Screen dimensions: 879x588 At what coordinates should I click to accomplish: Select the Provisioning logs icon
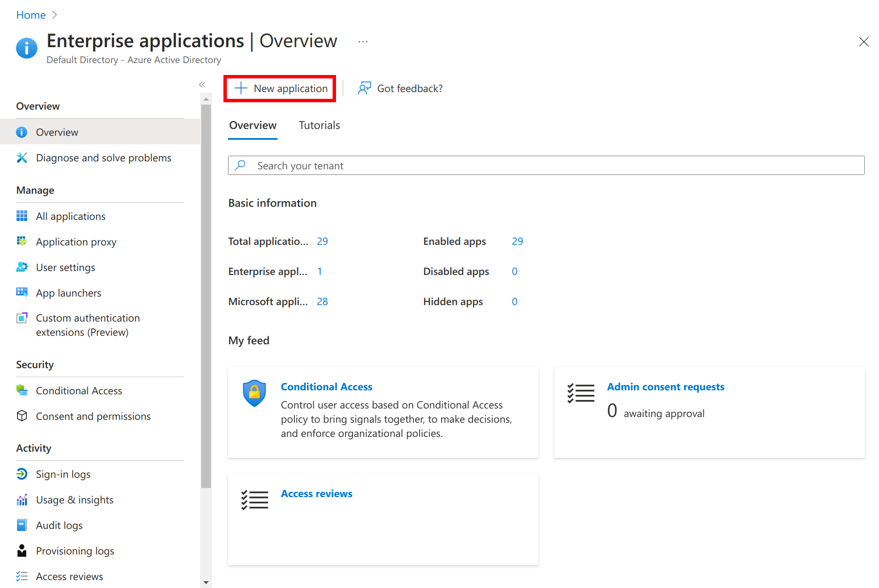tap(22, 551)
